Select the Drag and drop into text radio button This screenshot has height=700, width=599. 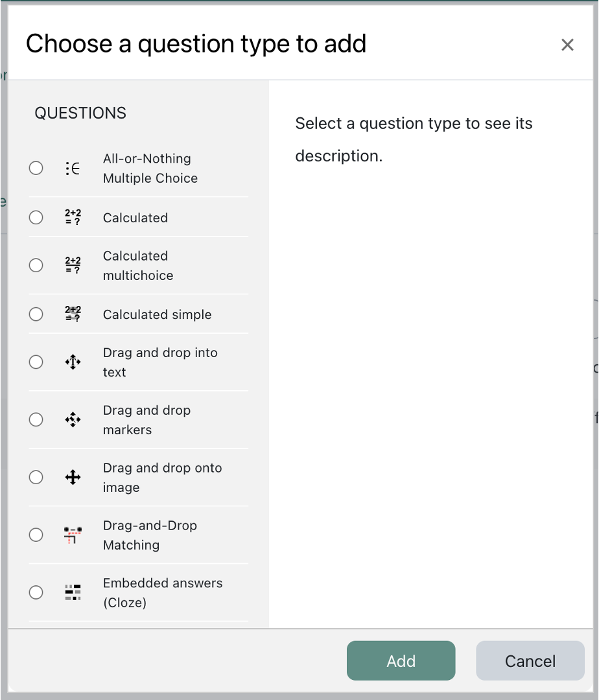pos(36,362)
